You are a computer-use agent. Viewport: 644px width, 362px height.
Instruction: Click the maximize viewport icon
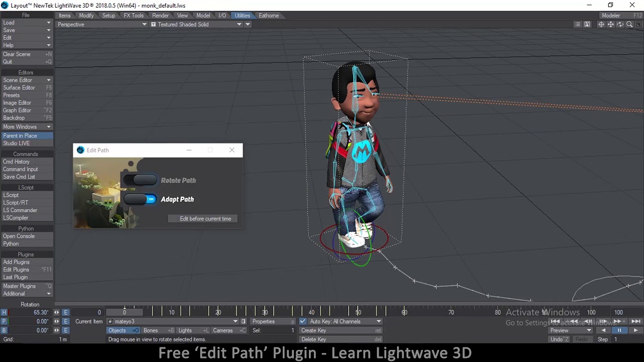[638, 25]
